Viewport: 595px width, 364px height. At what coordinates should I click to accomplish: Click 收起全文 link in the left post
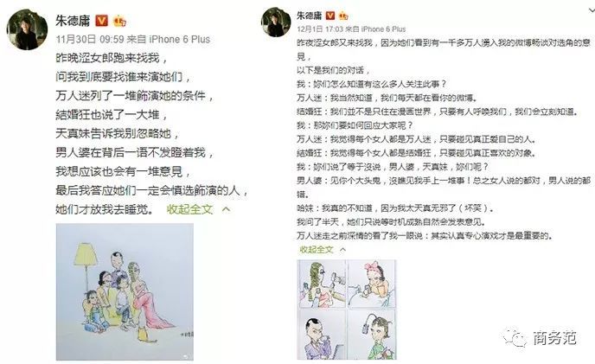[x=189, y=209]
